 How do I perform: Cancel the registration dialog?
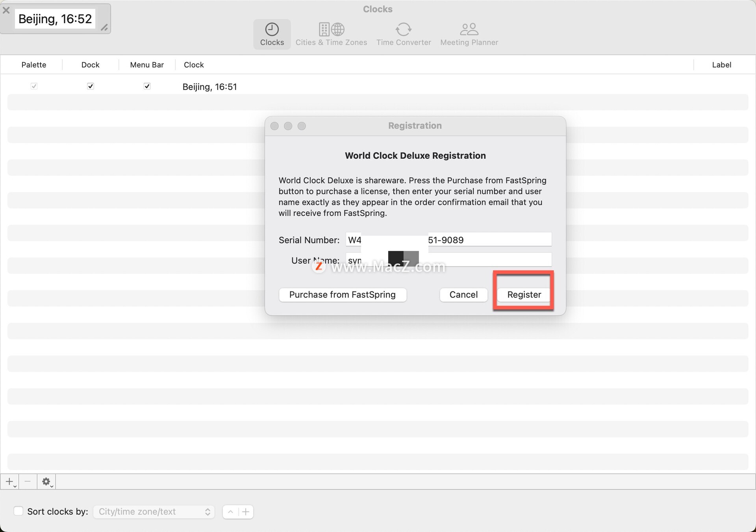tap(463, 295)
